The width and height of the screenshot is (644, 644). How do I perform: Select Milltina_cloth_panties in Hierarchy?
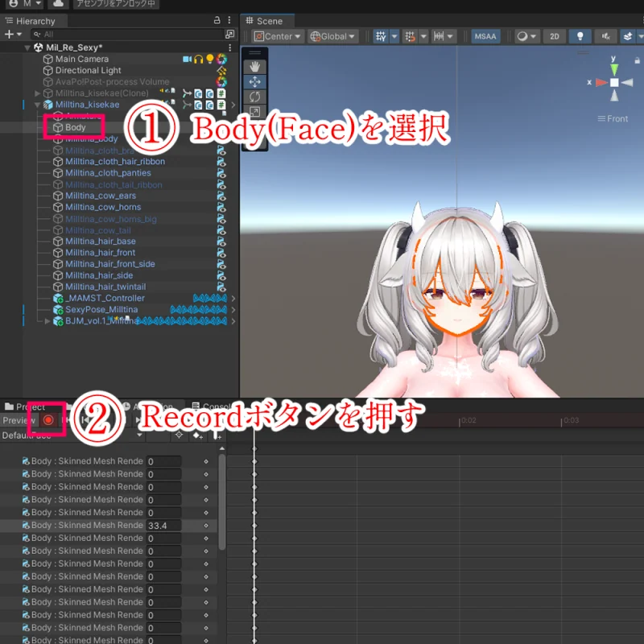coord(108,173)
